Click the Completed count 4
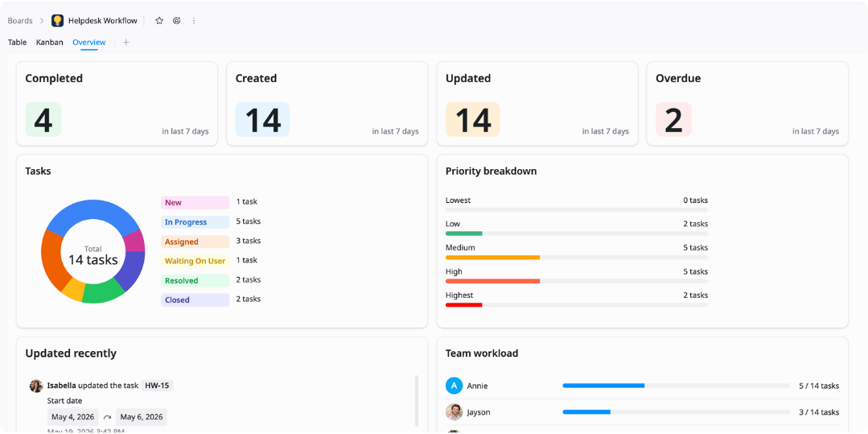This screenshot has width=868, height=434. 43,119
